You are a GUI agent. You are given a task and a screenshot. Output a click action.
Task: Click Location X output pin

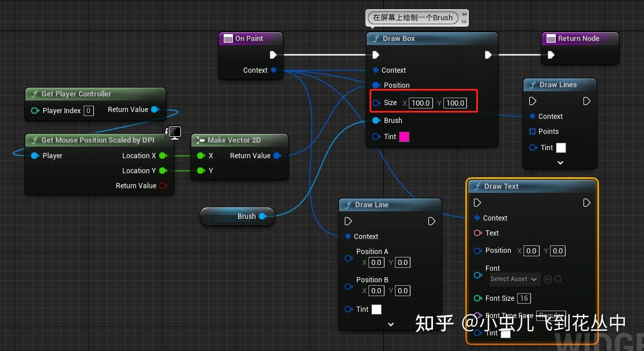[x=163, y=155]
